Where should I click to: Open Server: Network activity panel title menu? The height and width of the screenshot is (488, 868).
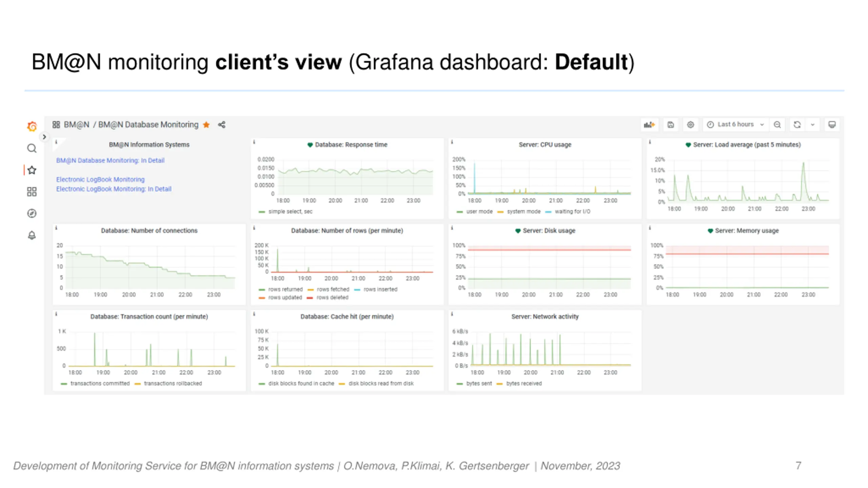[x=545, y=317]
